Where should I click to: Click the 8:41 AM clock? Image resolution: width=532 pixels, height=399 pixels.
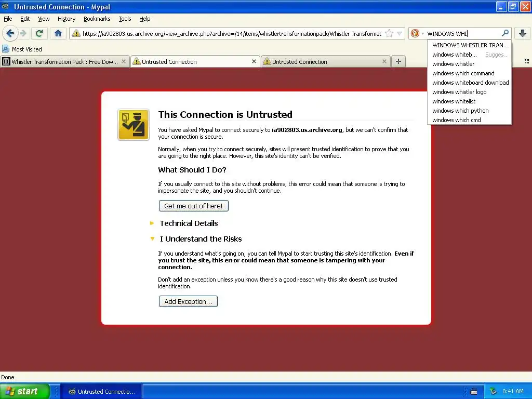pyautogui.click(x=513, y=392)
